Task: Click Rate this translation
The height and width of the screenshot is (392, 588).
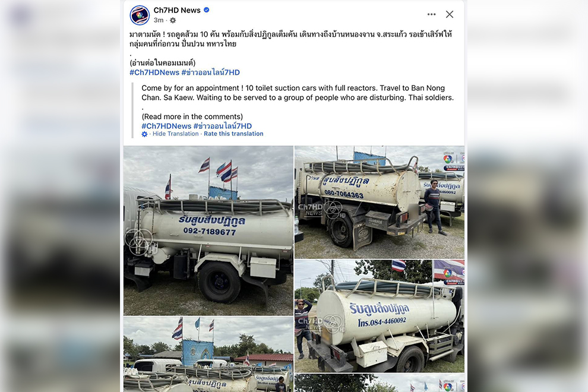Action: (x=233, y=134)
